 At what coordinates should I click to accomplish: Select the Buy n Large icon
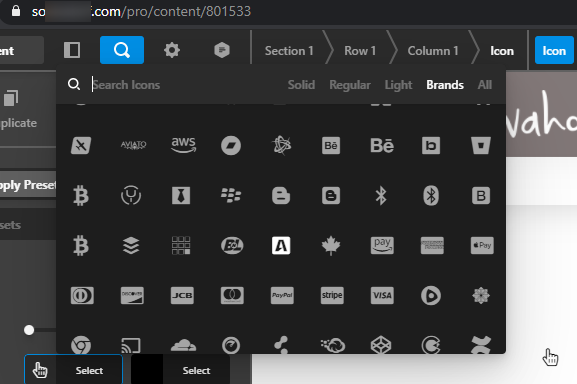click(x=232, y=245)
